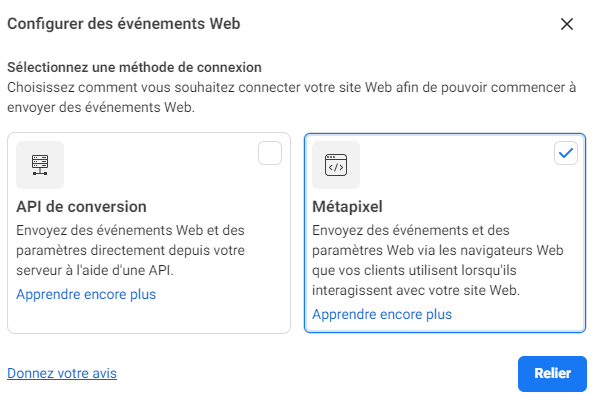Click the Sélectionnez une méthode de connexion heading
Image resolution: width=598 pixels, height=396 pixels.
point(134,67)
